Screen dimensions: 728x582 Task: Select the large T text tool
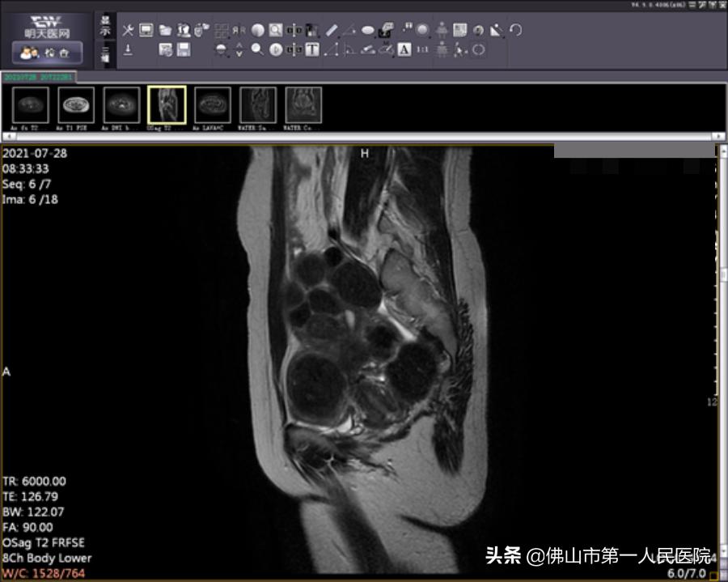pyautogui.click(x=312, y=49)
